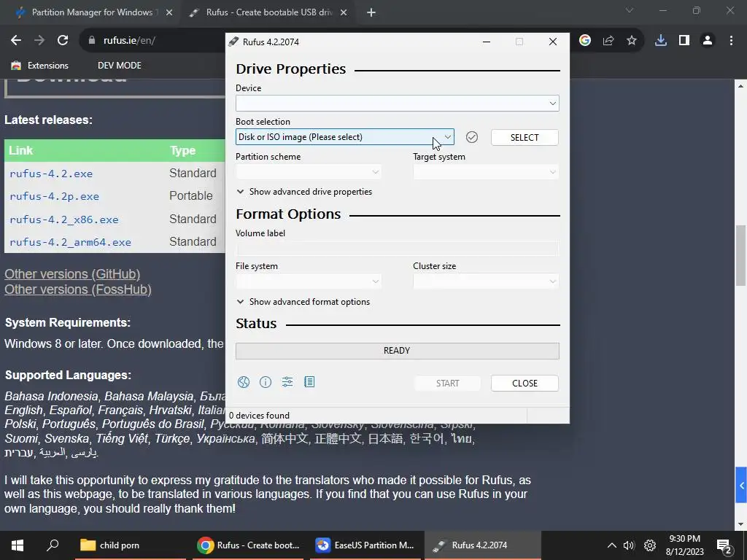Open the Target system dropdown
The width and height of the screenshot is (747, 560).
tap(486, 172)
